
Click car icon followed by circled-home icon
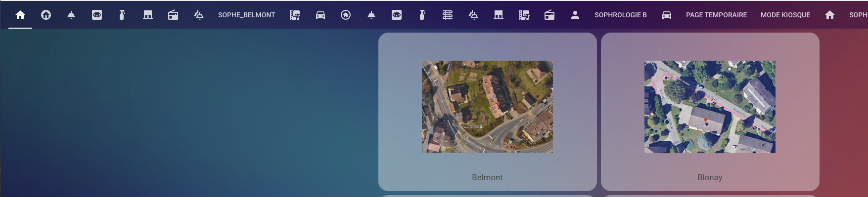click(x=320, y=15)
